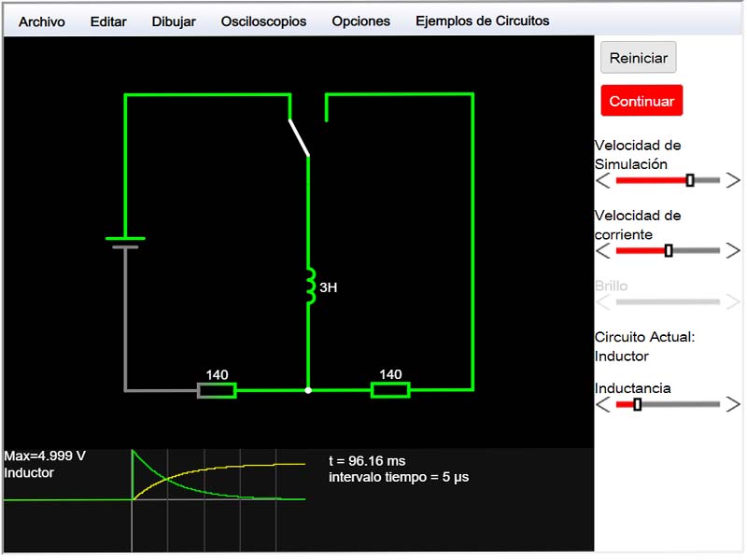Click the Reiniciar button
The width and height of the screenshot is (747, 560).
click(x=639, y=58)
